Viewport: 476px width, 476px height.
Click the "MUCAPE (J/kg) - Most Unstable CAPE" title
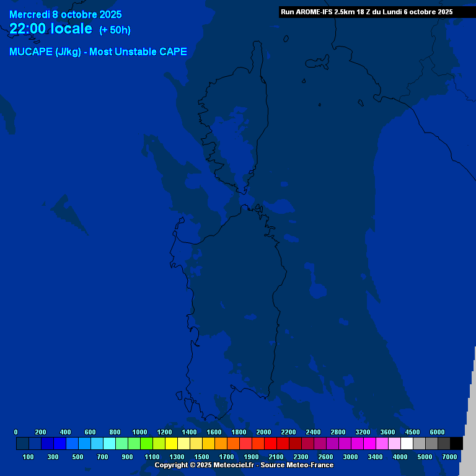[x=98, y=52]
